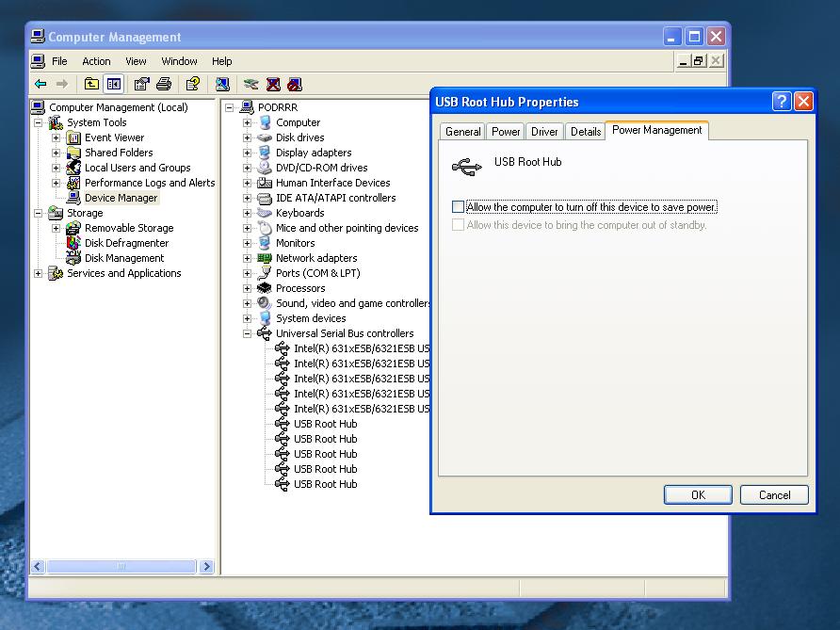Click the Disk Defragmenter icon
840x630 pixels.
pos(73,243)
